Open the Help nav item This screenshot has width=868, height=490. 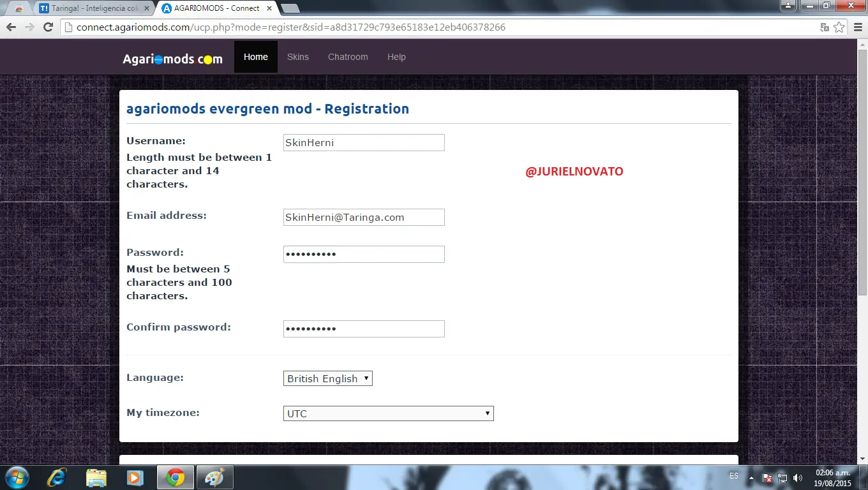coord(396,57)
